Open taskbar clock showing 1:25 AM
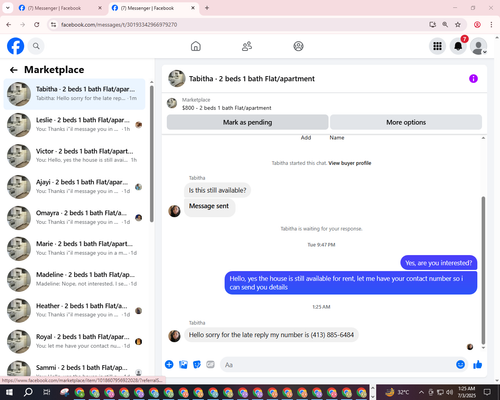Image resolution: width=500 pixels, height=400 pixels. [x=467, y=392]
